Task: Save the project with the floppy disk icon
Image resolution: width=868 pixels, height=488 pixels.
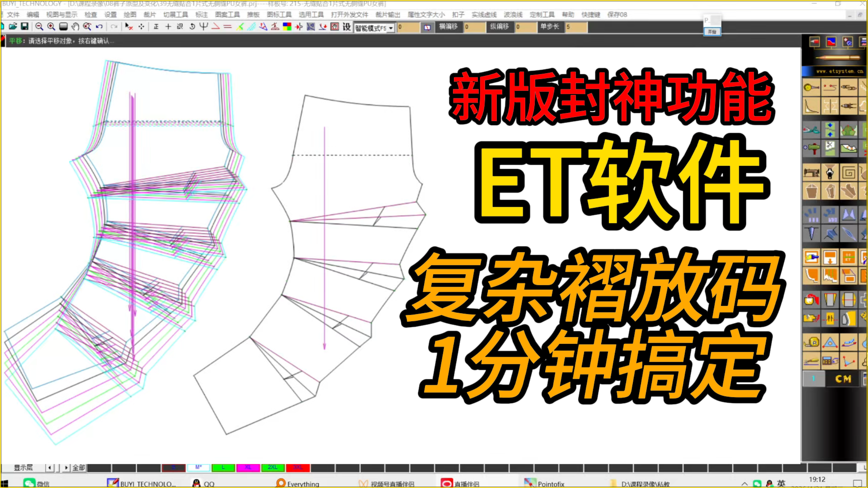Action: [24, 26]
